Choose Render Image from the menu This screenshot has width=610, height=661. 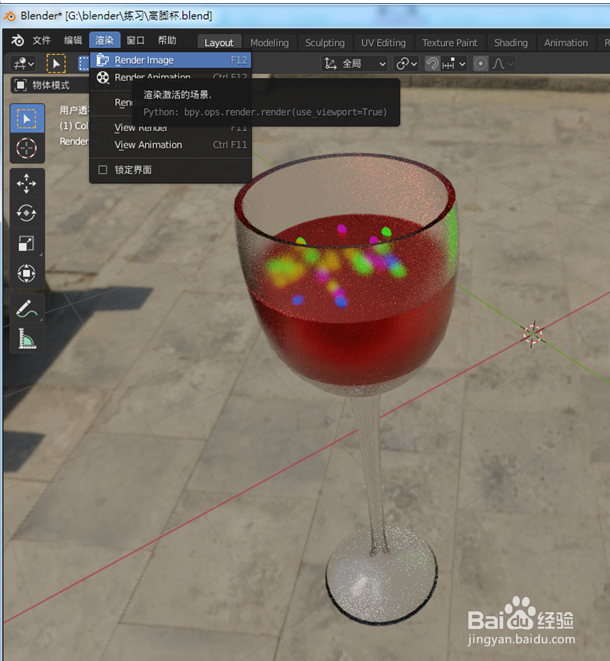coord(171,60)
